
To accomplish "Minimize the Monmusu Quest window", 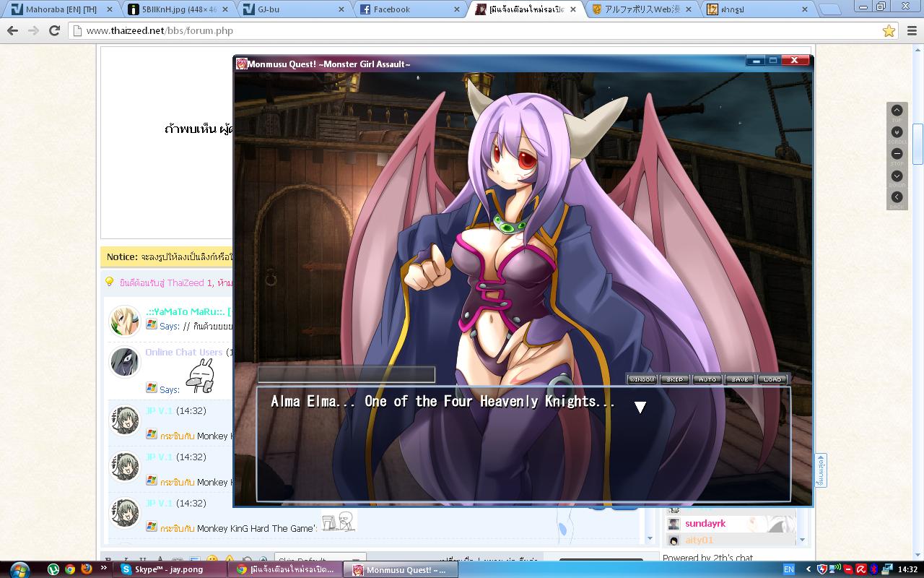I will tap(756, 61).
